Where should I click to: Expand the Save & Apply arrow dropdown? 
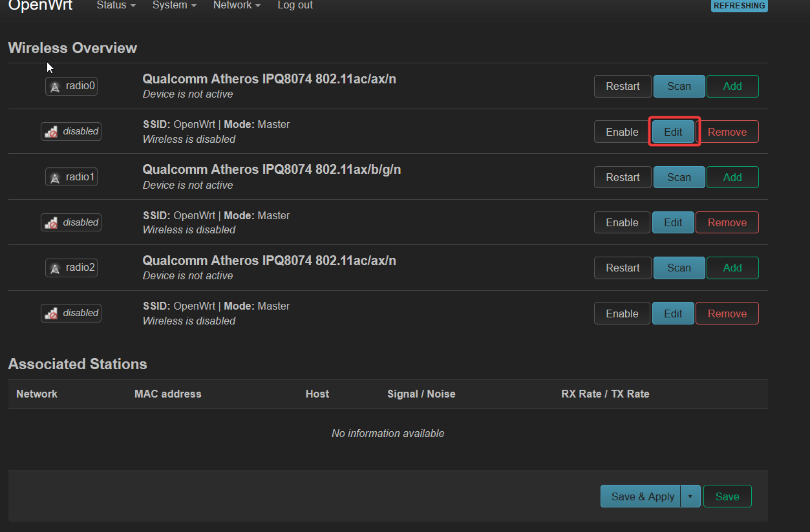[690, 496]
